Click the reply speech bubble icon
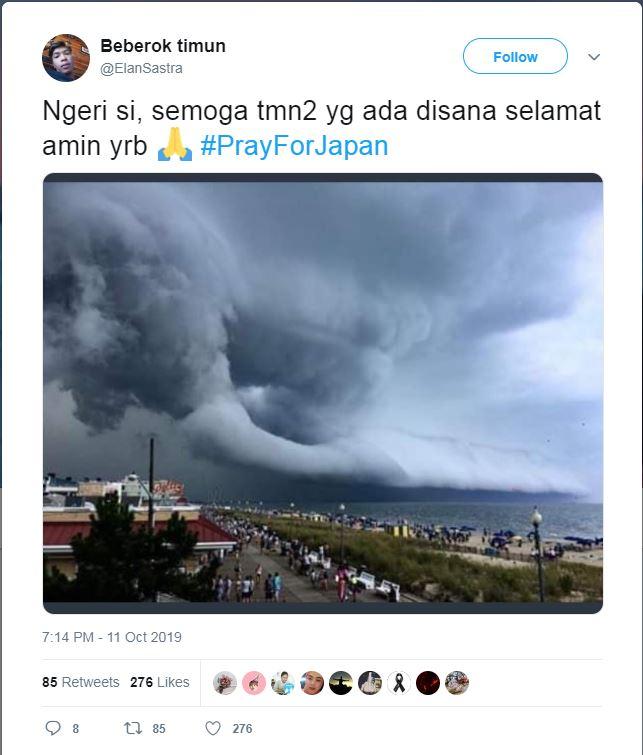 pyautogui.click(x=53, y=728)
